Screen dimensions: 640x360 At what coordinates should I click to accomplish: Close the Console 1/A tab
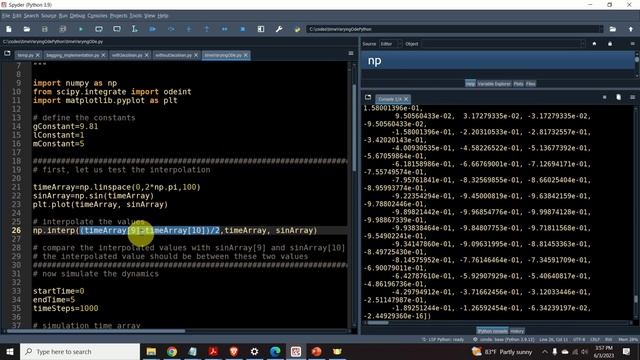[x=406, y=99]
